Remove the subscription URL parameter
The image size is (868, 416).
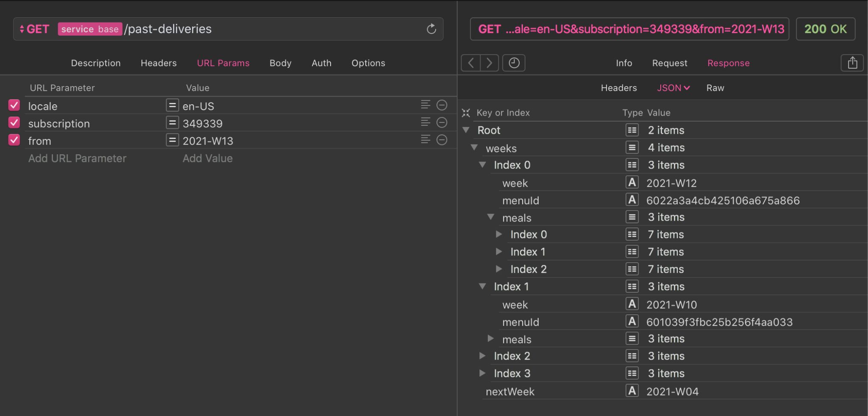click(x=442, y=122)
